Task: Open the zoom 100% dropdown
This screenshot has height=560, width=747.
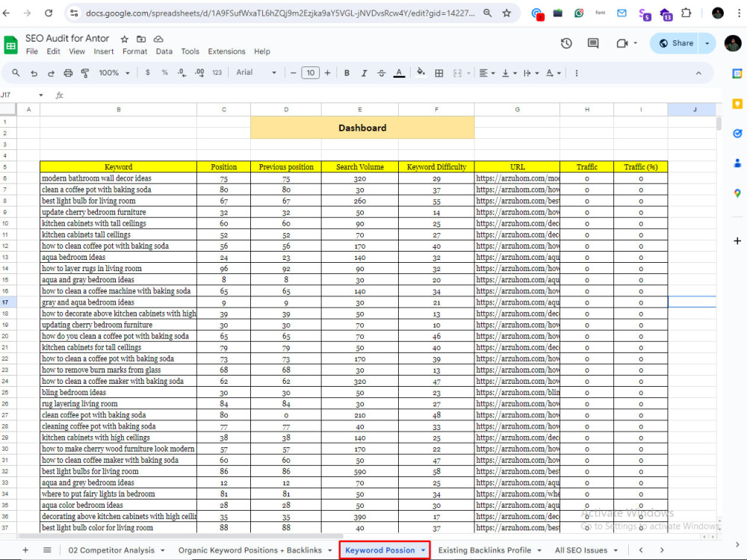Action: coord(114,73)
